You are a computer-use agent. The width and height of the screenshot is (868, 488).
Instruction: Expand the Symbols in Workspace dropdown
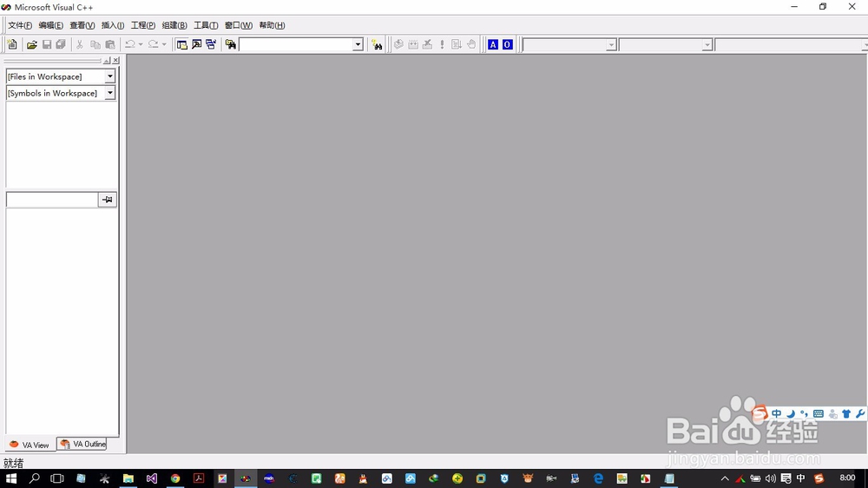coord(110,93)
